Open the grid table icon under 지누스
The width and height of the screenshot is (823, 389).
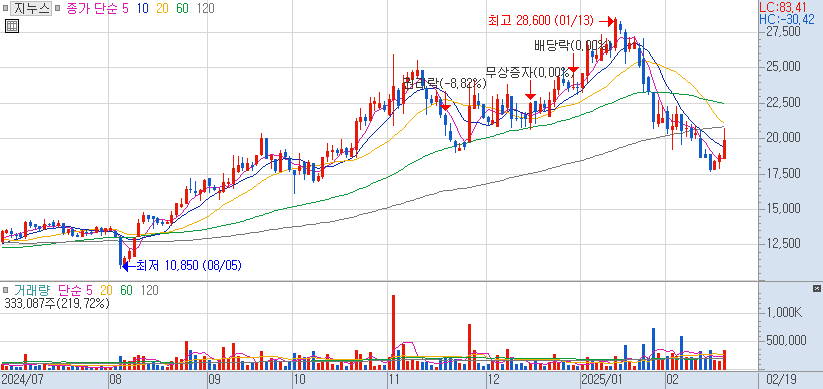12,26
